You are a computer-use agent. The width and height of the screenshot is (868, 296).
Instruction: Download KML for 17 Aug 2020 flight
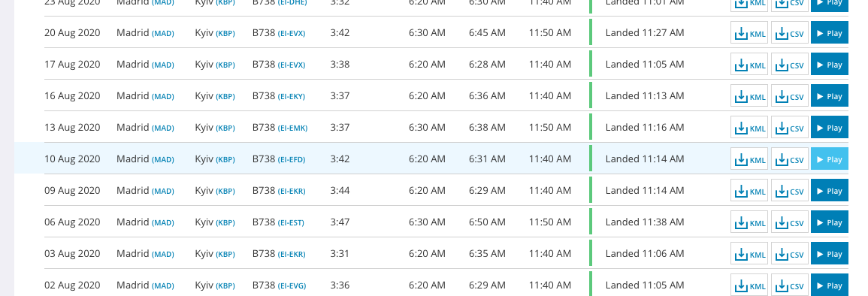point(749,64)
